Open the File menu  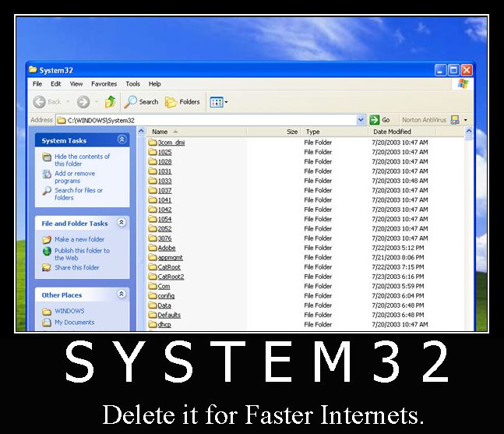[37, 84]
